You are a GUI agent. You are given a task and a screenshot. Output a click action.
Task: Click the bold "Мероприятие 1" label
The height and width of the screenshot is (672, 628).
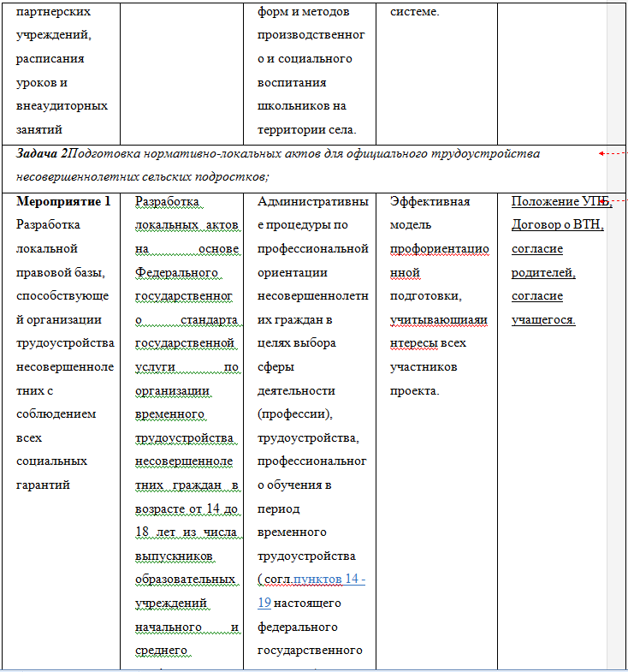[63, 201]
